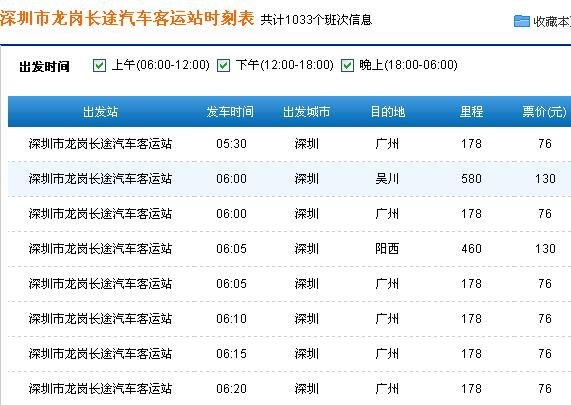Click the 票价(元) column header
The image size is (571, 405).
point(544,111)
